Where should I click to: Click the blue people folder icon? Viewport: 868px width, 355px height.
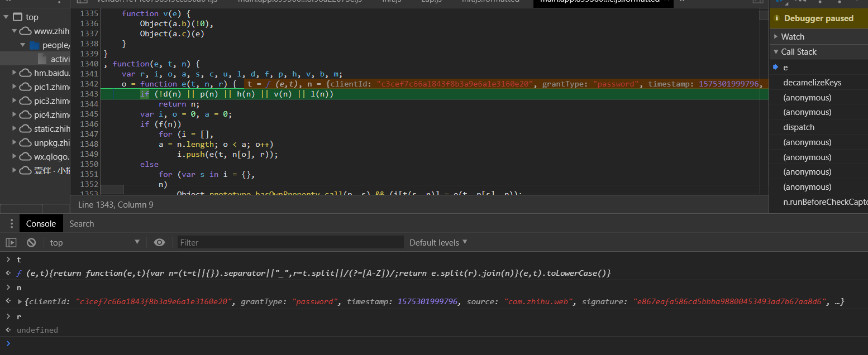(x=34, y=45)
